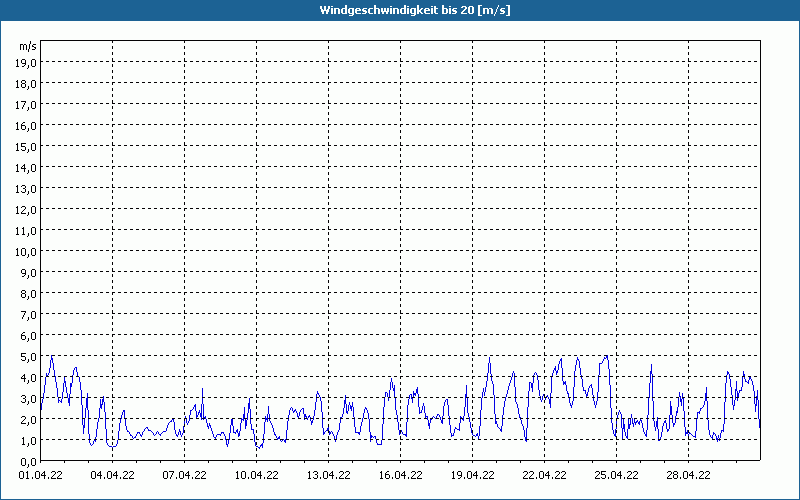The image size is (800, 500).
Task: Select the 5,0 y-axis label
Action: tap(29, 357)
